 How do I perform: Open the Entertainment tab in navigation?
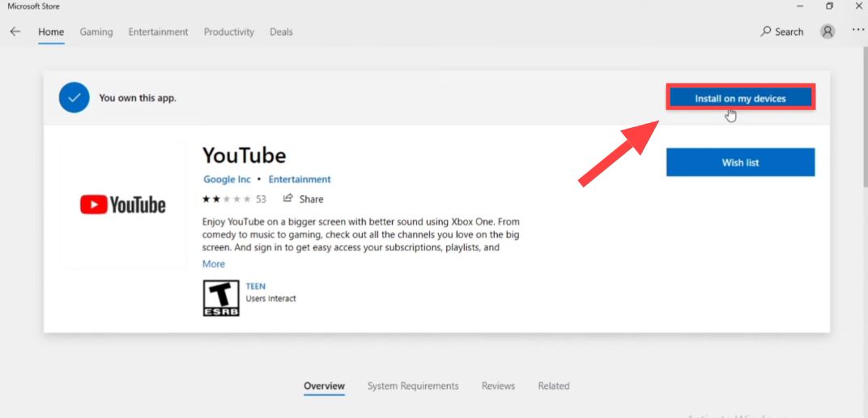[159, 32]
